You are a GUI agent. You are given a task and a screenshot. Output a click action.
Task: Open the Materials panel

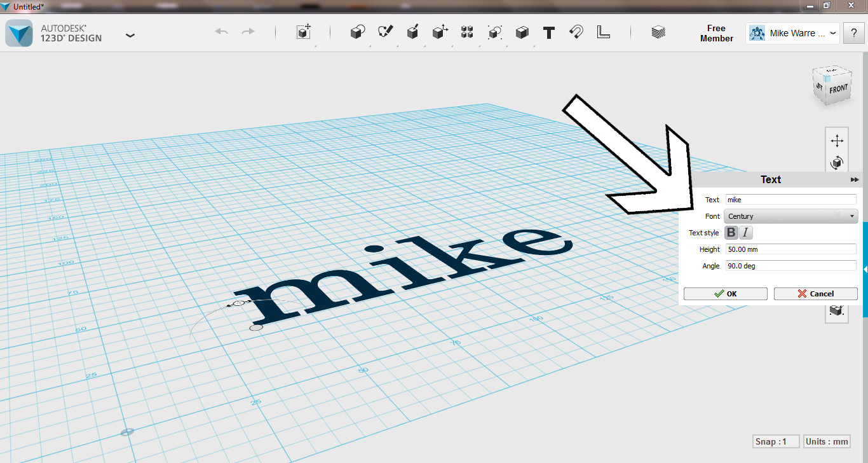pyautogui.click(x=658, y=32)
